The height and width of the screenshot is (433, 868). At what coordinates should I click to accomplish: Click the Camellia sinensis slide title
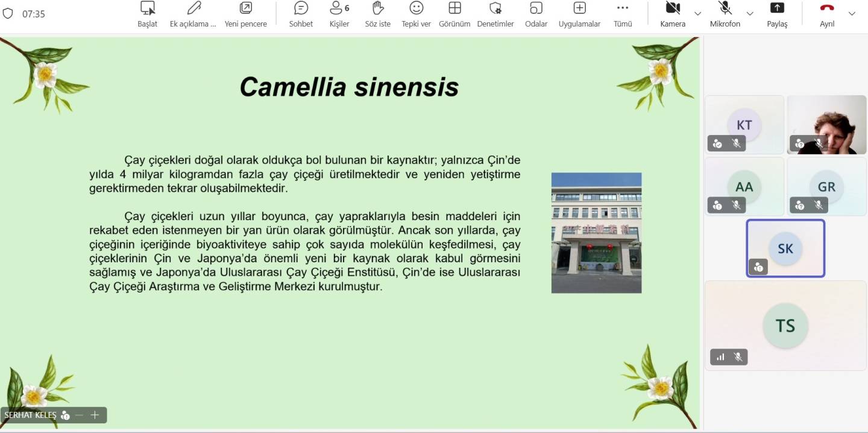click(x=349, y=87)
